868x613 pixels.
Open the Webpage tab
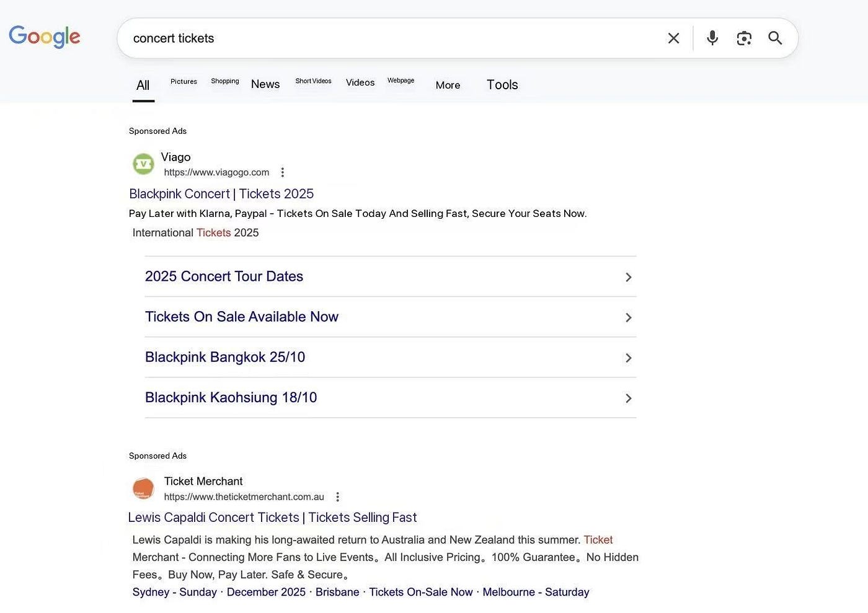tap(401, 81)
